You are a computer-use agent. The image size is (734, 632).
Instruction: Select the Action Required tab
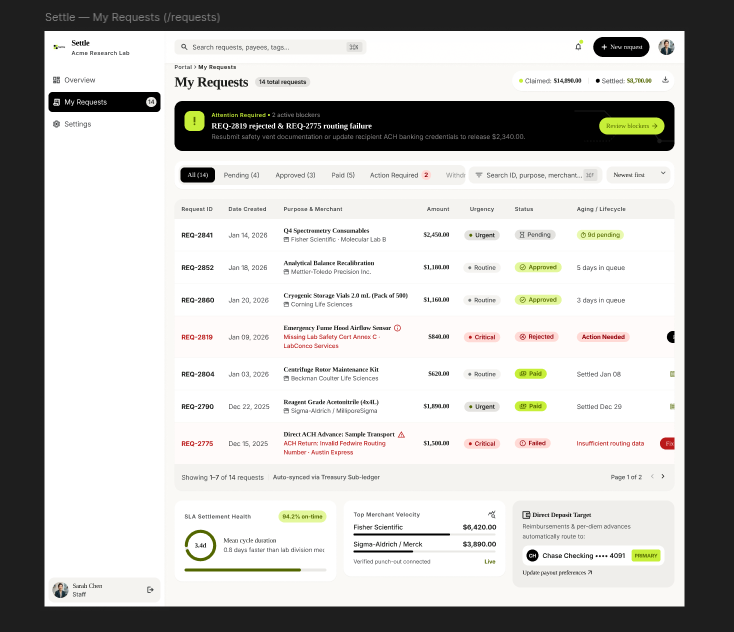tap(400, 175)
